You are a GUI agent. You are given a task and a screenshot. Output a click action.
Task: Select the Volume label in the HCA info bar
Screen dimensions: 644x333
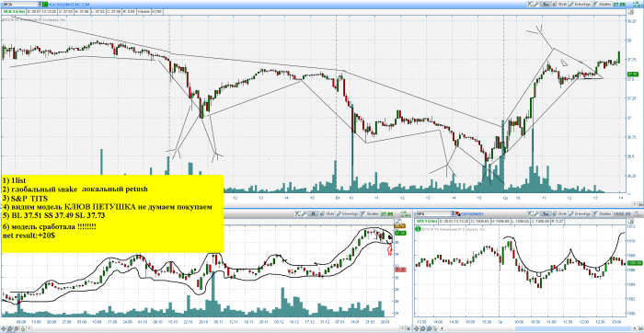pyautogui.click(x=144, y=11)
